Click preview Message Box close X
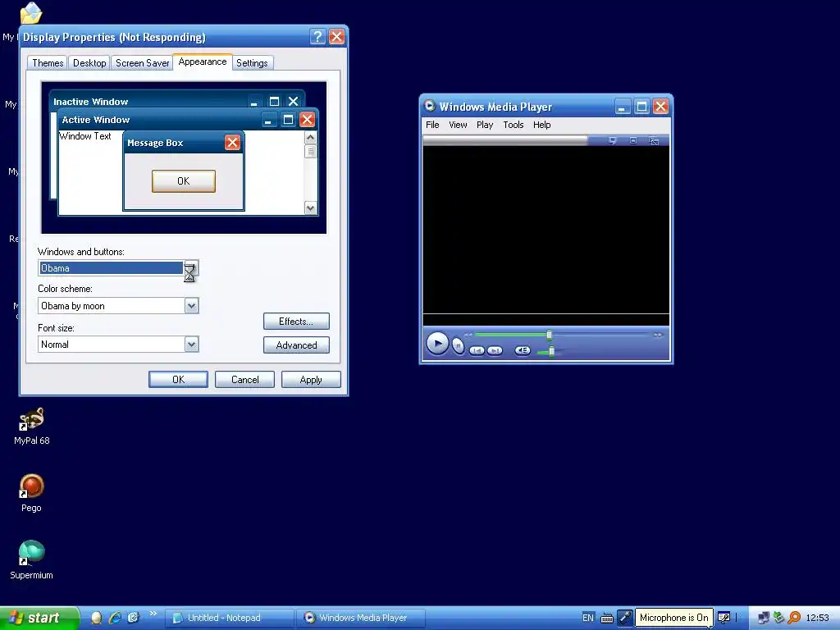The image size is (840, 630). tap(232, 143)
